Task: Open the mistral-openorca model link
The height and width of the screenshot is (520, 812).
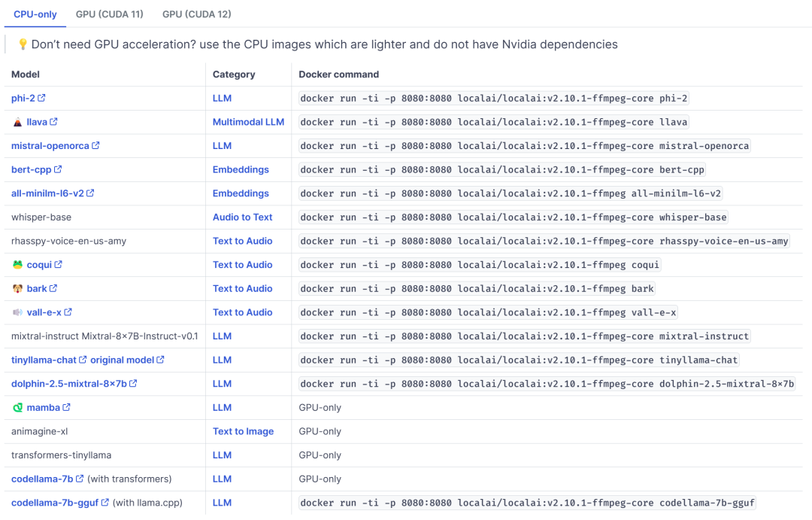Action: [x=50, y=146]
